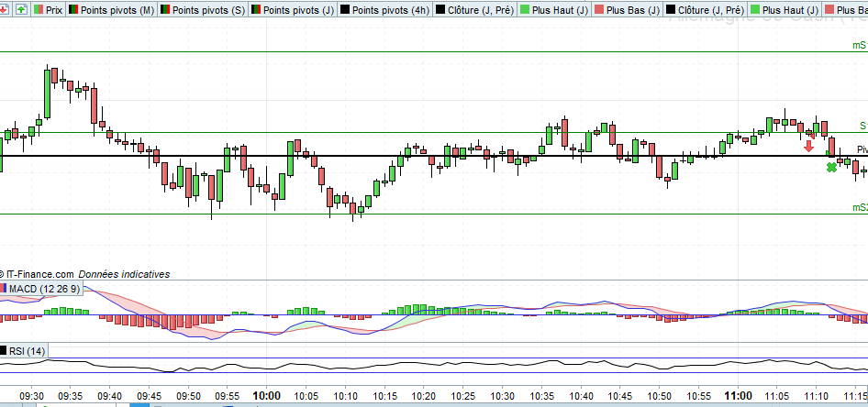Open the RSI (14) indicator label
This screenshot has width=868, height=407.
coord(28,350)
